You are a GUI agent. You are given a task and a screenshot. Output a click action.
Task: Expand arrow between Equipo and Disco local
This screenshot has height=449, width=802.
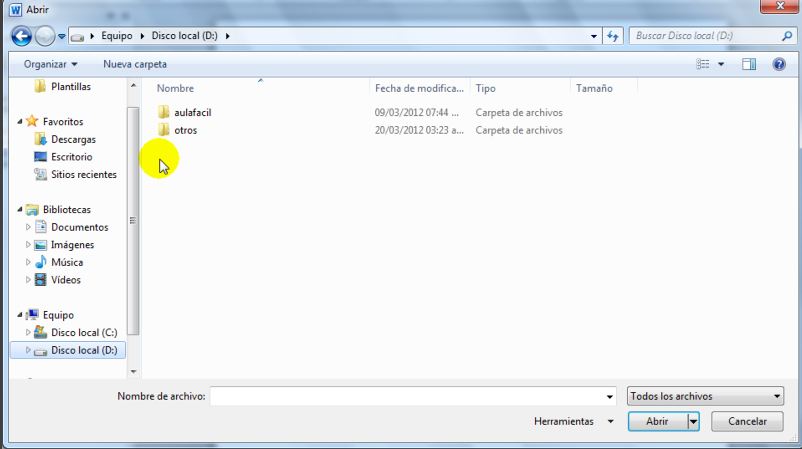point(142,36)
